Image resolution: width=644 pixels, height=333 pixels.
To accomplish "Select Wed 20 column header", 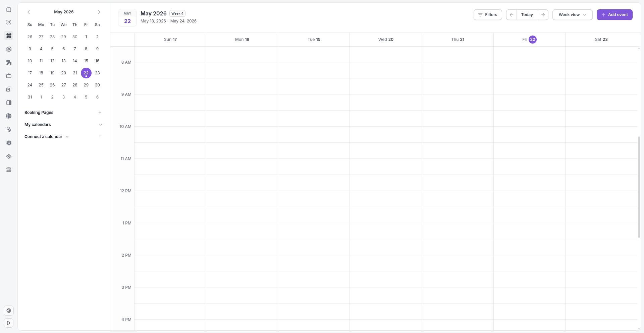I will [x=386, y=40].
